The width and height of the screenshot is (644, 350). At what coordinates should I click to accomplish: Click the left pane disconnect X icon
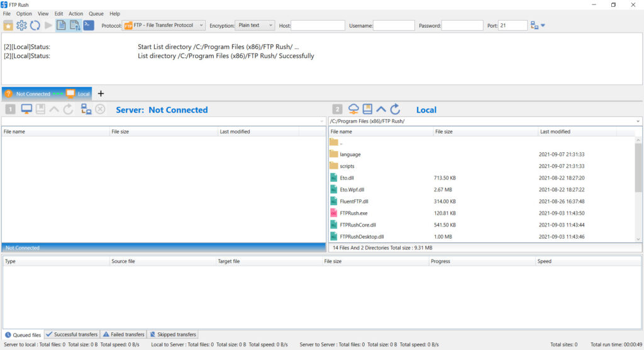click(x=100, y=110)
